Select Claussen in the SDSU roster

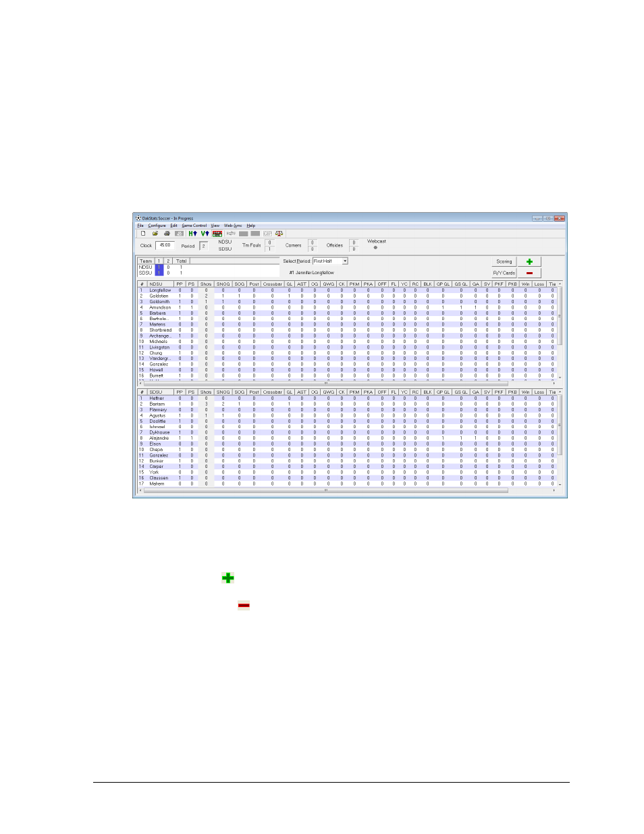(159, 478)
